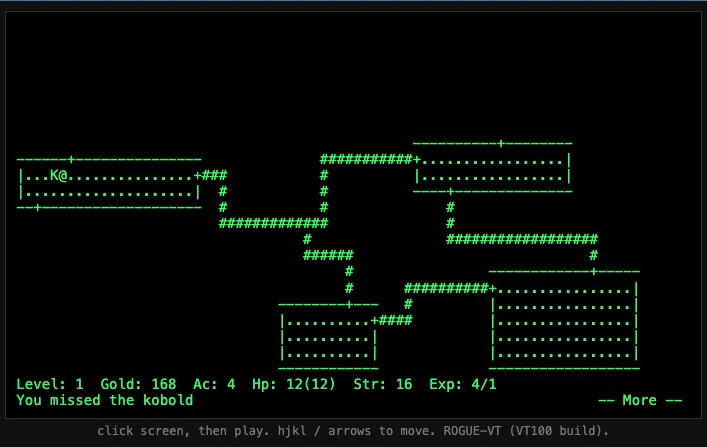Screen dimensions: 707x447
Task: Click the east door of the lower-middle room
Action: click(374, 321)
